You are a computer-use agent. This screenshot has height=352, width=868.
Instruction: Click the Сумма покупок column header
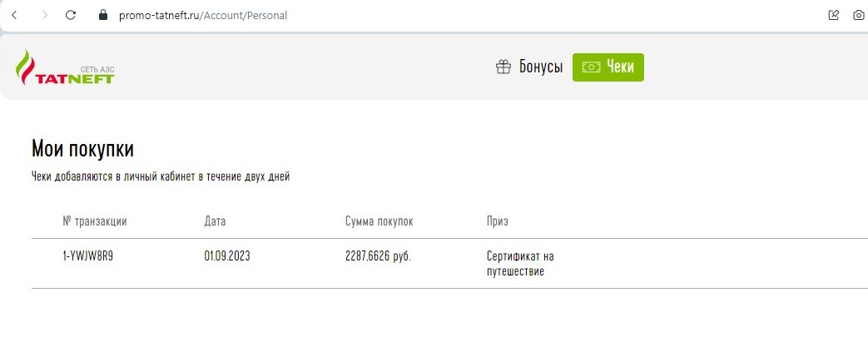[x=379, y=221]
